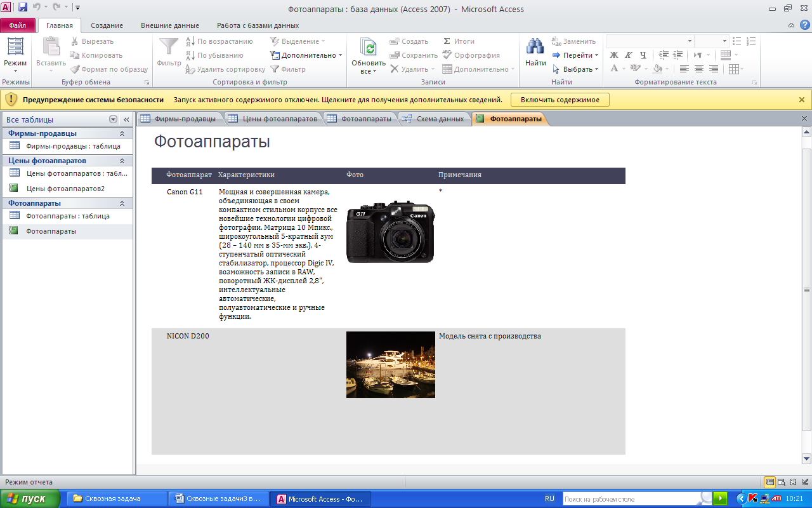Open the Выбрать dropdown
This screenshot has width=812, height=508.
(575, 69)
